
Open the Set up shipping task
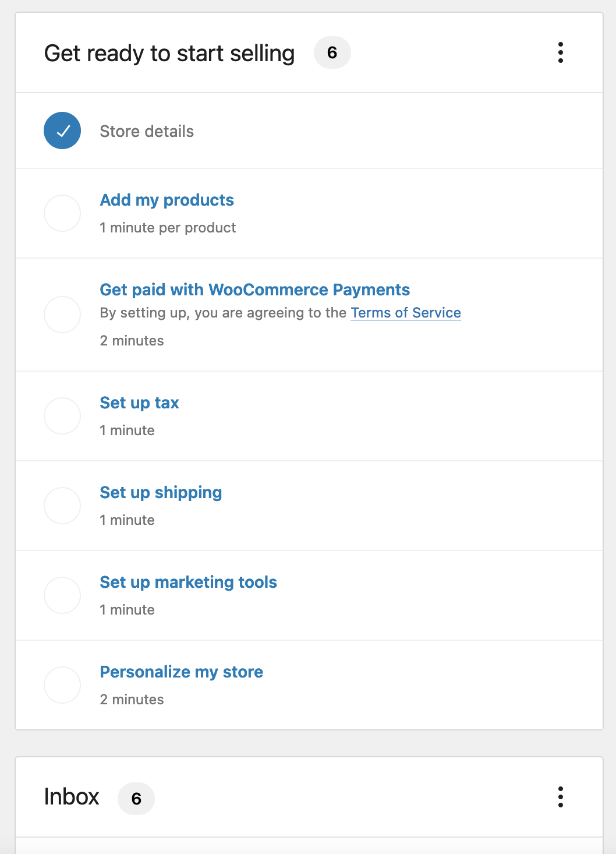[x=161, y=493]
